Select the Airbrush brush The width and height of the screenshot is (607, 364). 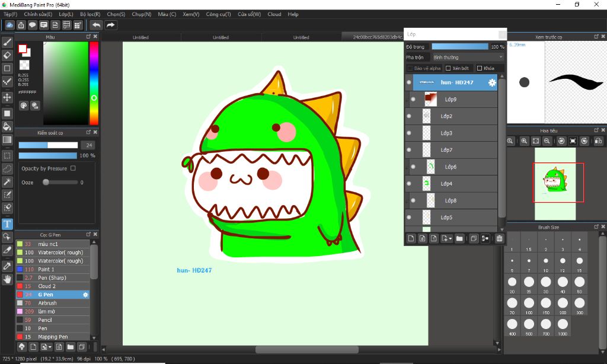point(53,303)
